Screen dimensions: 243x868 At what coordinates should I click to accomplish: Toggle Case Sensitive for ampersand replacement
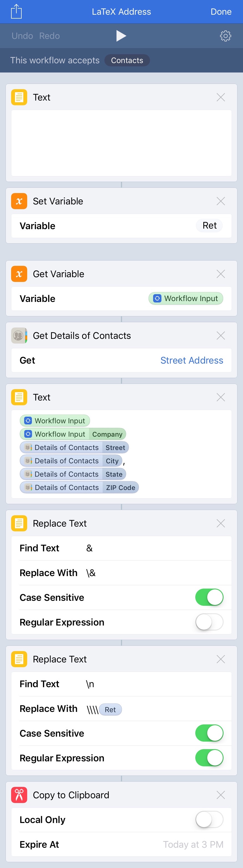[209, 597]
